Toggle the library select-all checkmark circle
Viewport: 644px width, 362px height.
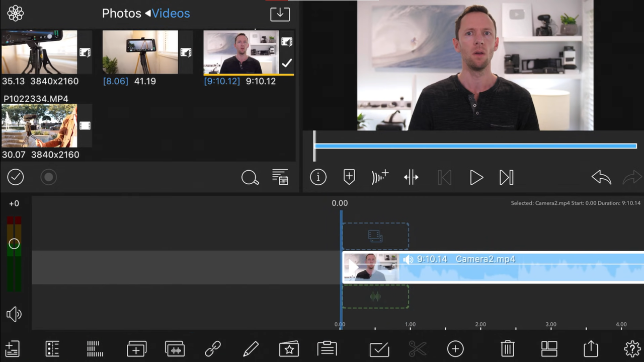pyautogui.click(x=16, y=177)
